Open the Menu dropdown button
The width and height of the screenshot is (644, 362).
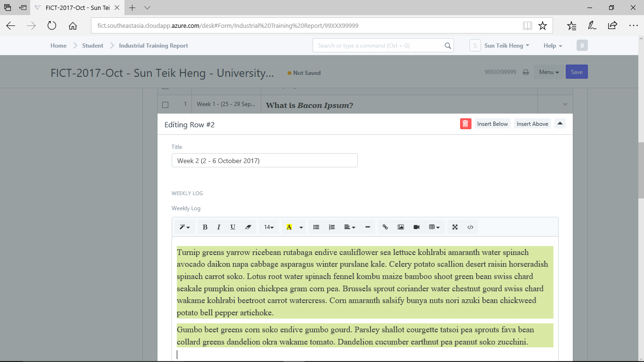[549, 72]
